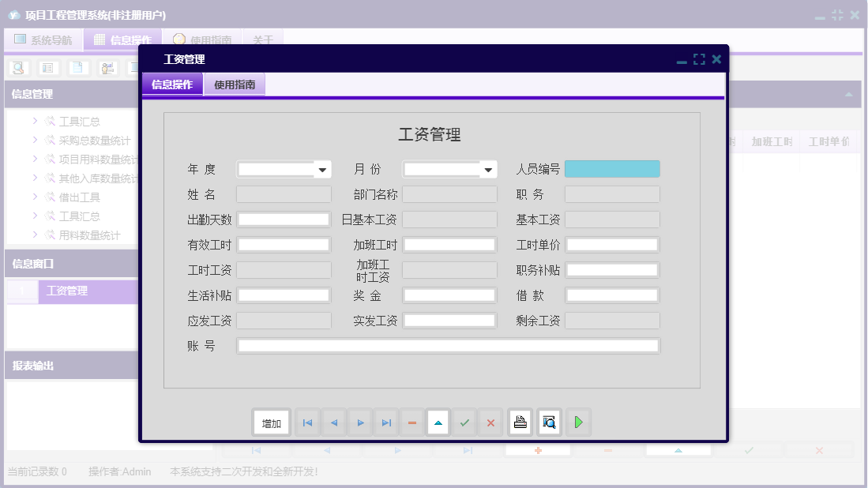
Task: Jump to first record with the navigation icon
Action: click(307, 422)
